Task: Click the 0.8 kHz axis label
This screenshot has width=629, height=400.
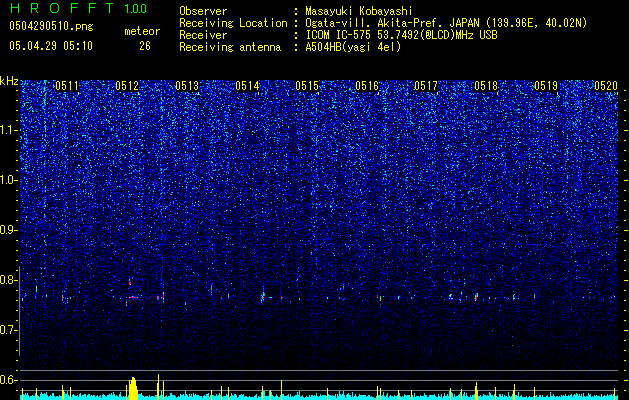Action: click(x=9, y=280)
